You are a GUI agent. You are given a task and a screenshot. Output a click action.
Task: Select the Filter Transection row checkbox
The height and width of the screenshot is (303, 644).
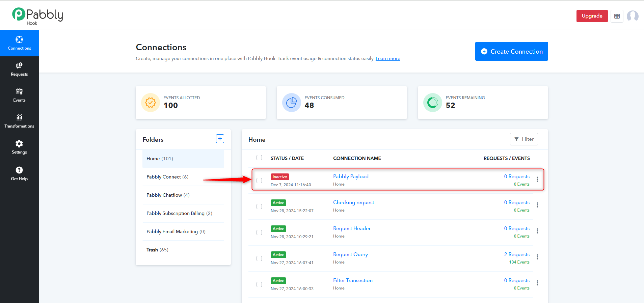click(x=259, y=284)
